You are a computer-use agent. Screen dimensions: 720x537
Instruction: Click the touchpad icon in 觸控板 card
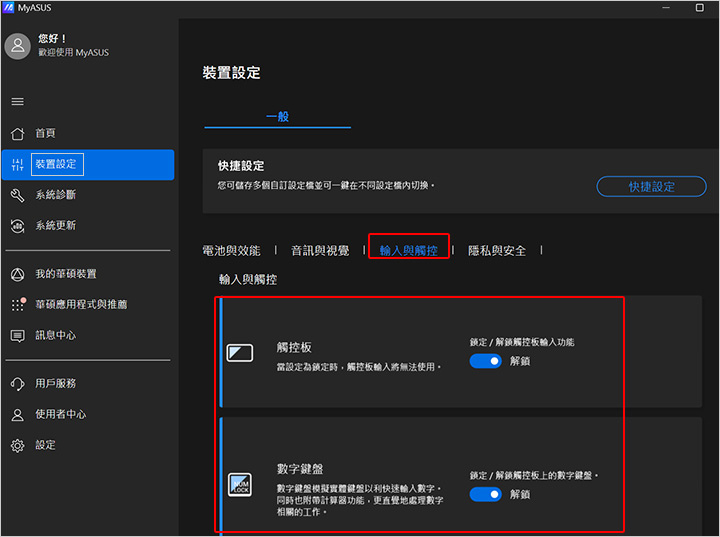[240, 353]
